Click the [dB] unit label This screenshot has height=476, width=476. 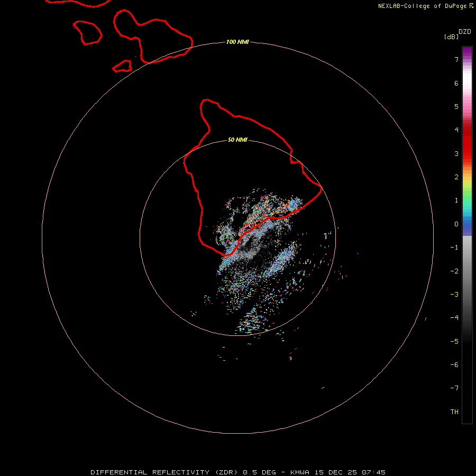[452, 37]
